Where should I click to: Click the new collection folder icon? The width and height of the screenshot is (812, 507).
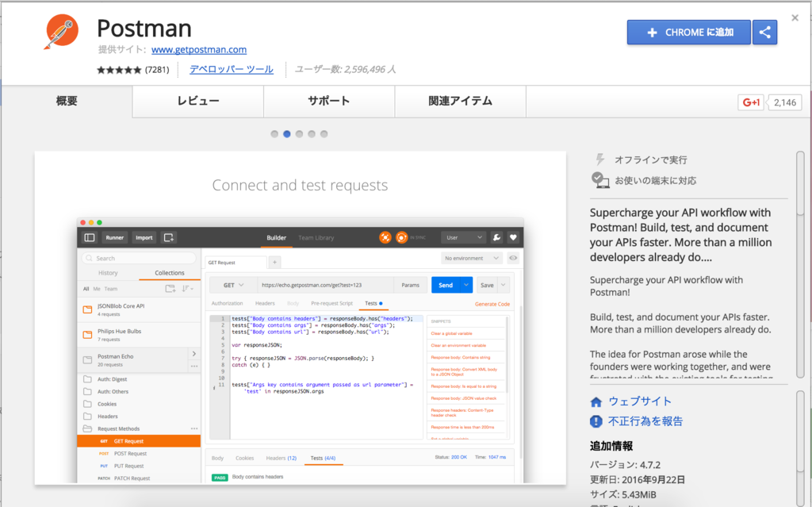click(x=170, y=289)
